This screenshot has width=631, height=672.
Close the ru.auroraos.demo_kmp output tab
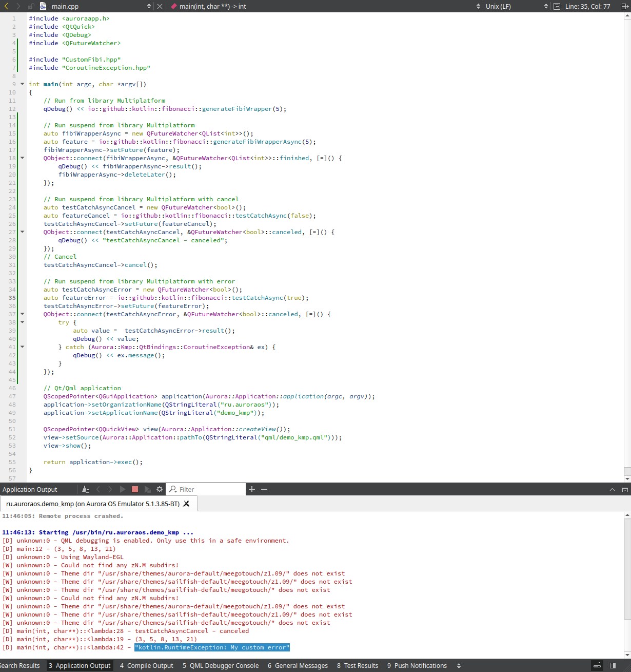pos(186,504)
